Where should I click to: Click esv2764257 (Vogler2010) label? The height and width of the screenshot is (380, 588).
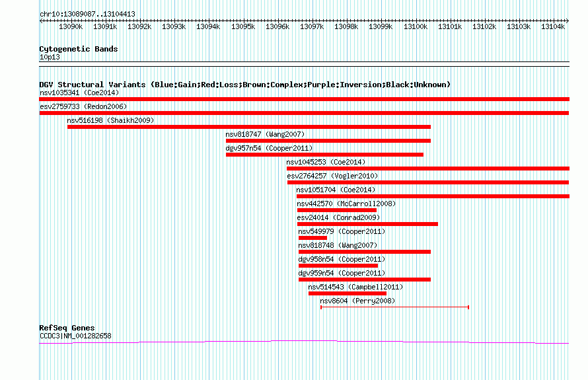point(332,176)
